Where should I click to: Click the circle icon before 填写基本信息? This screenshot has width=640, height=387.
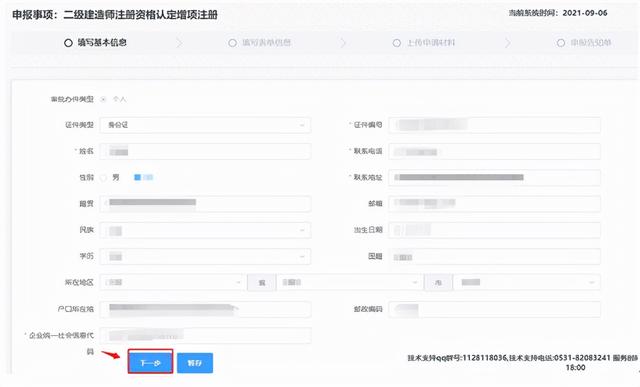[x=68, y=43]
